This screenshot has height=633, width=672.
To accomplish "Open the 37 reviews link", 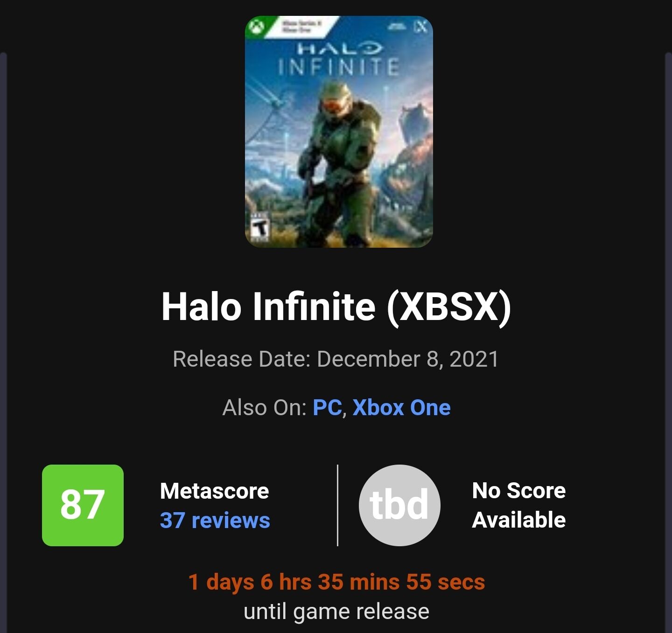I will pyautogui.click(x=215, y=520).
